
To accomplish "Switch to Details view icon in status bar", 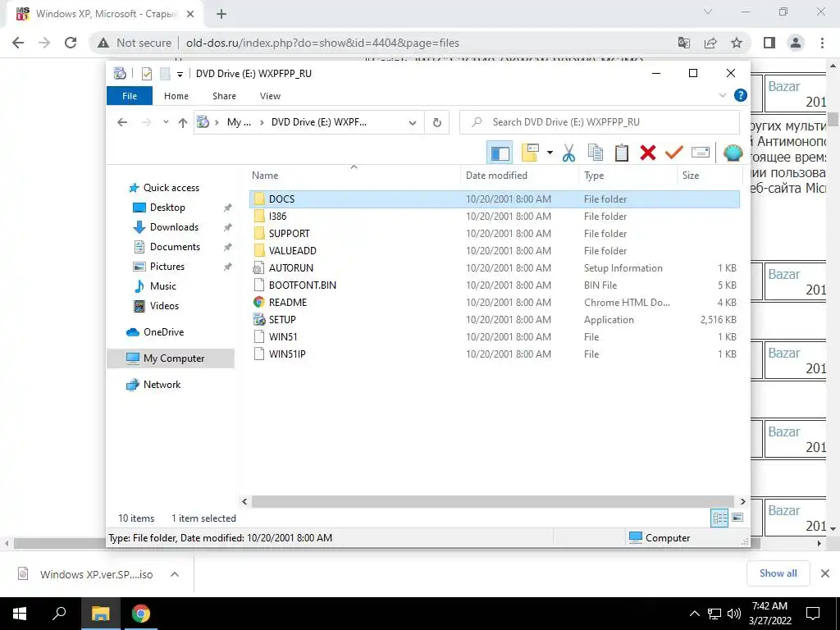I will click(x=719, y=518).
